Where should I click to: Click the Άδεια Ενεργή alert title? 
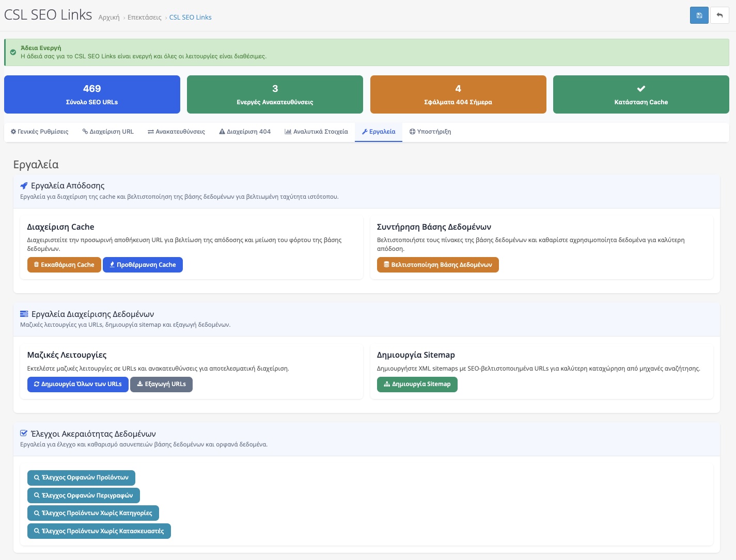(x=41, y=48)
